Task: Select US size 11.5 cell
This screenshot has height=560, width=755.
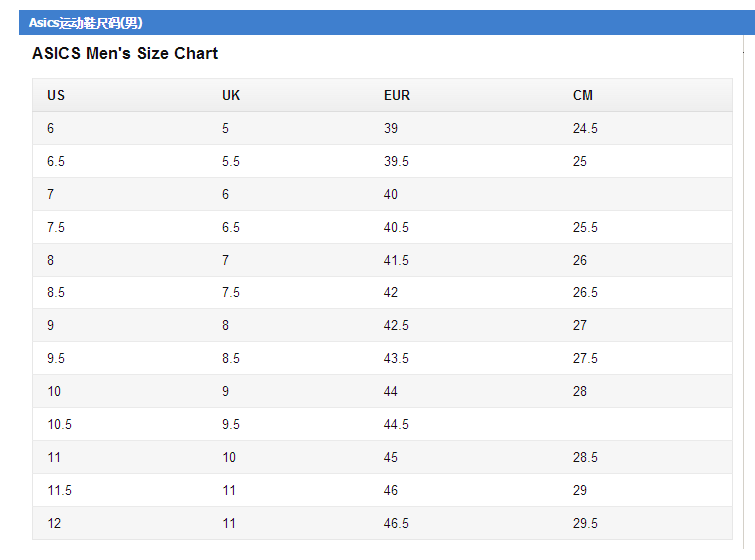Action: [59, 491]
